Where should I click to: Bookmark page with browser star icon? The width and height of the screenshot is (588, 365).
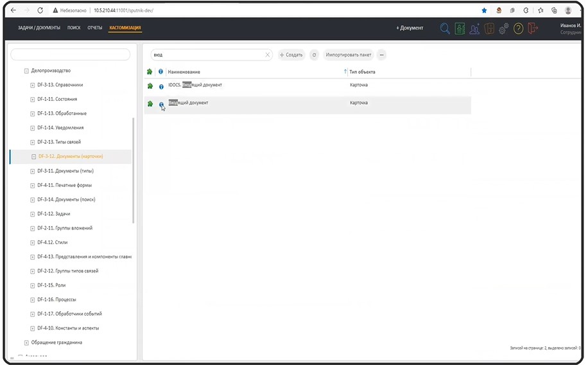pyautogui.click(x=484, y=10)
